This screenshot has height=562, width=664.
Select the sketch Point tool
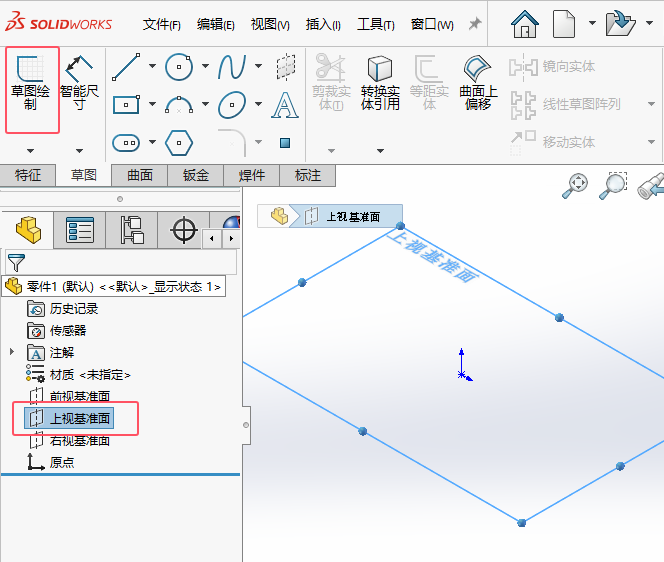click(x=285, y=143)
